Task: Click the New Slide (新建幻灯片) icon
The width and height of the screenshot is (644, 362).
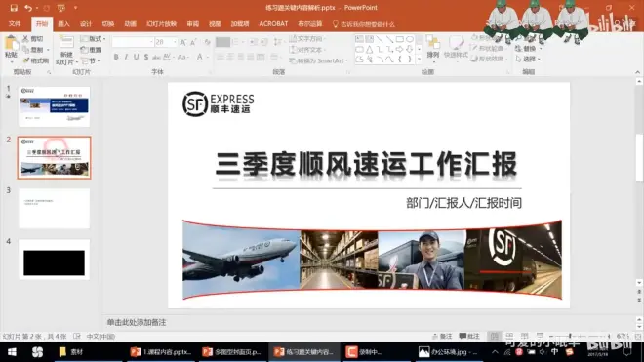Action: [x=66, y=50]
